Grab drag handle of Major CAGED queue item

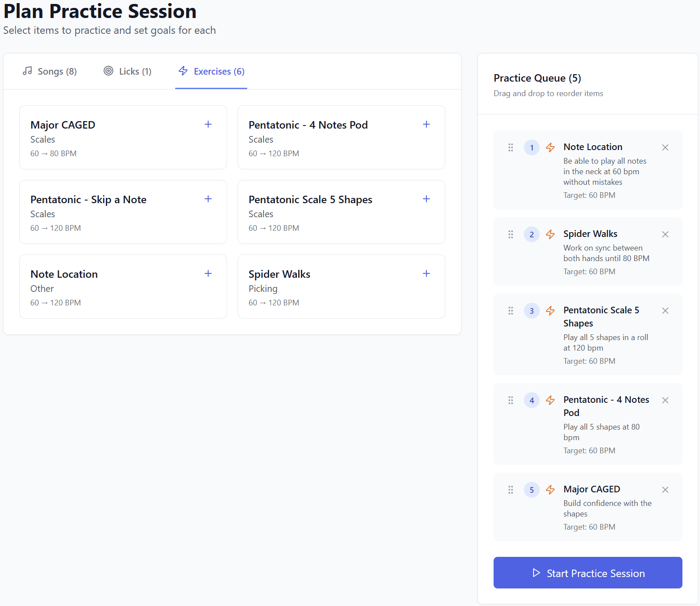511,490
